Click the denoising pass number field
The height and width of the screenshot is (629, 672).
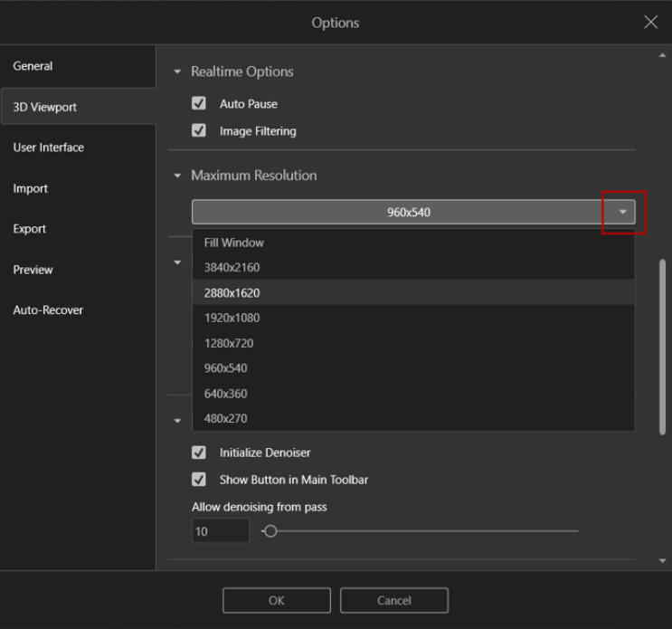coord(220,531)
